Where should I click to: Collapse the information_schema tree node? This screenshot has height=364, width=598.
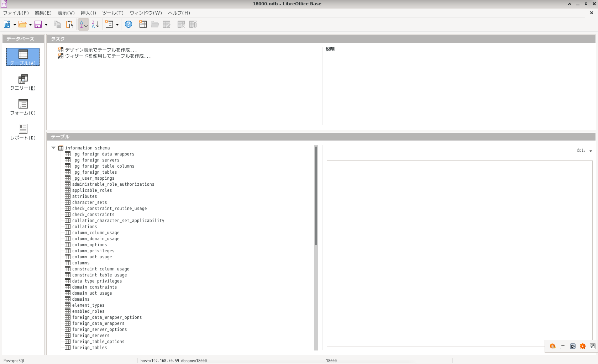coord(53,148)
